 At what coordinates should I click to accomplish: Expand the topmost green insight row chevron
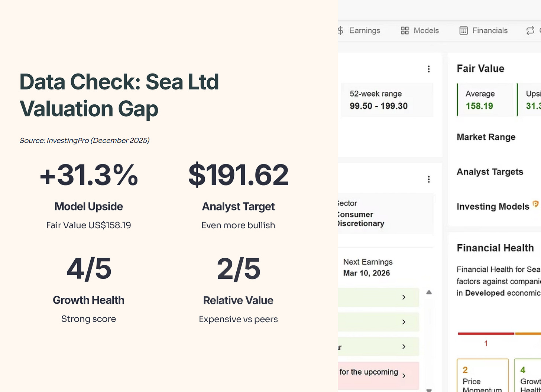point(404,297)
